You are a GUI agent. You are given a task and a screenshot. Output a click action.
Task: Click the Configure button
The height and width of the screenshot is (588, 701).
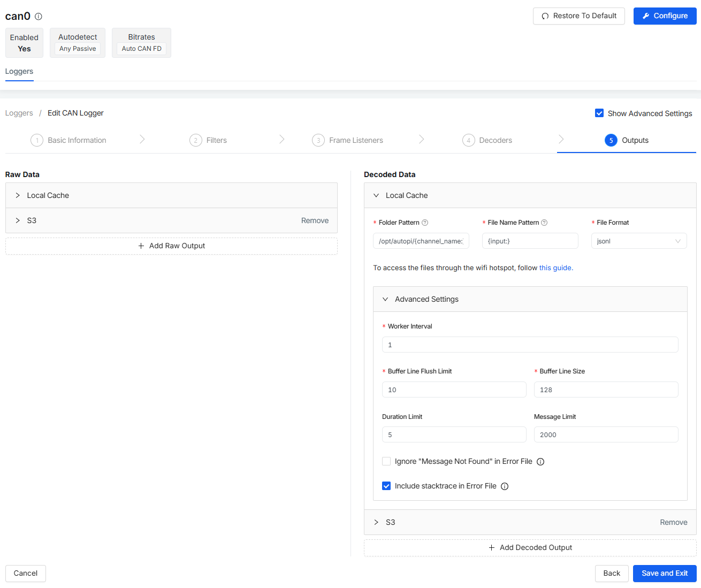(x=665, y=16)
